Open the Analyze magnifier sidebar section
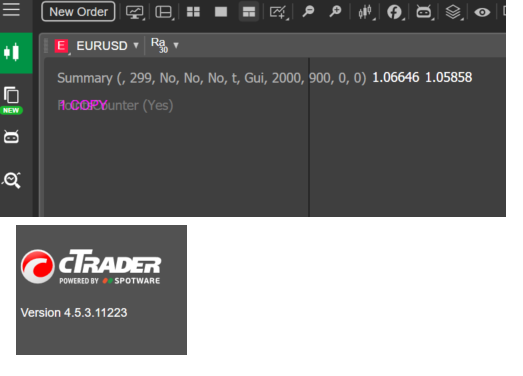The height and width of the screenshot is (376, 523). (12, 180)
